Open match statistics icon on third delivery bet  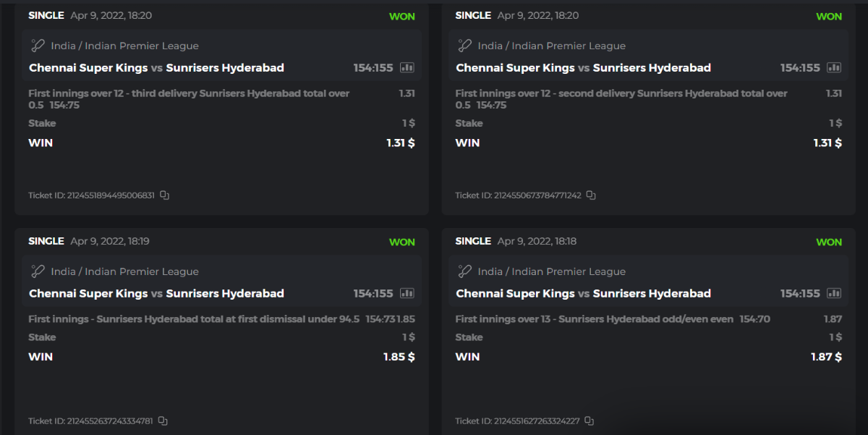click(x=407, y=68)
